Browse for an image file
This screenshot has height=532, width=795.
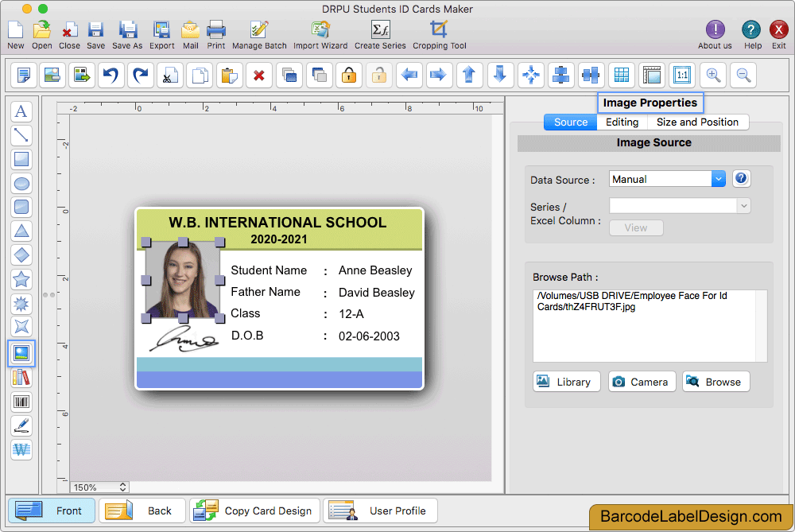(x=716, y=382)
